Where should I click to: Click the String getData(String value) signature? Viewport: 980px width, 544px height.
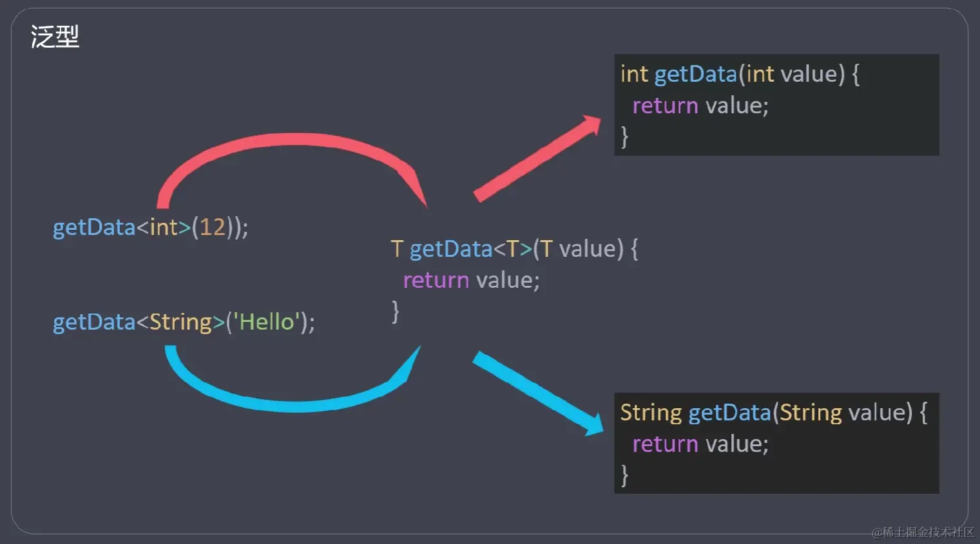(x=773, y=413)
